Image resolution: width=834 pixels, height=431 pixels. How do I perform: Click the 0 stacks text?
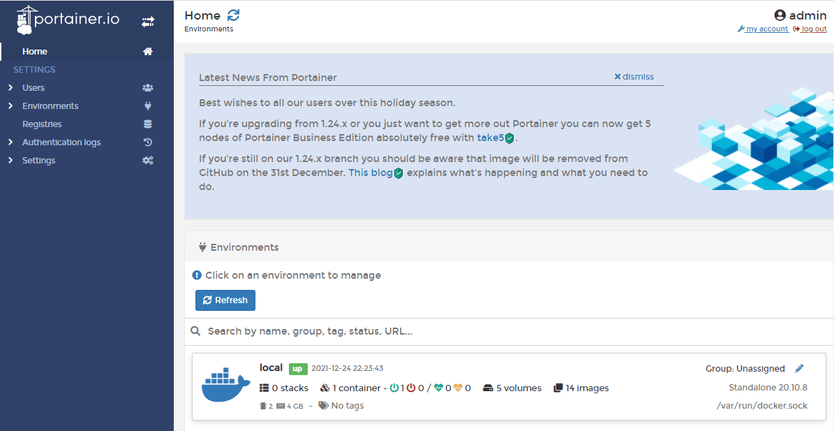(290, 388)
